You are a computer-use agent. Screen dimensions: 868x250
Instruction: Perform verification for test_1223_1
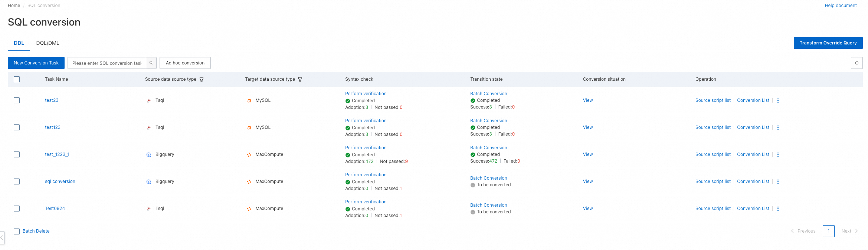tap(366, 148)
